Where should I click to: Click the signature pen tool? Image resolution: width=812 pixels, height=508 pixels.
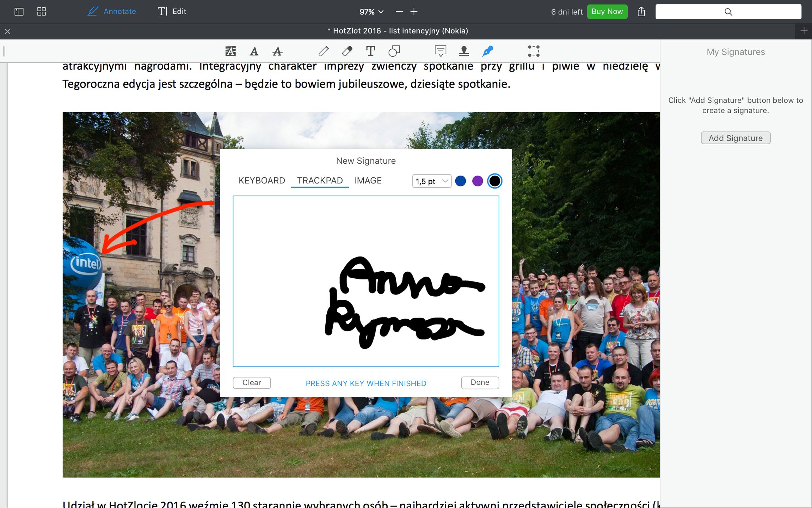click(487, 51)
